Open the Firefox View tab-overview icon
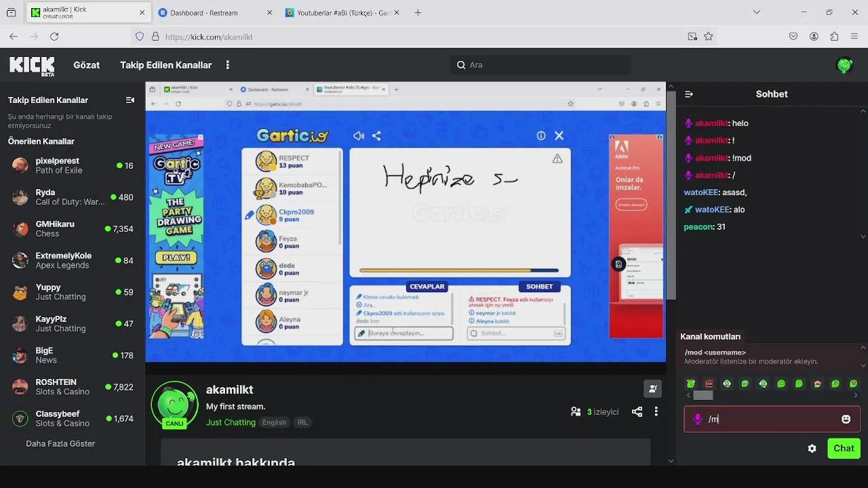This screenshot has width=868, height=488. point(11,12)
